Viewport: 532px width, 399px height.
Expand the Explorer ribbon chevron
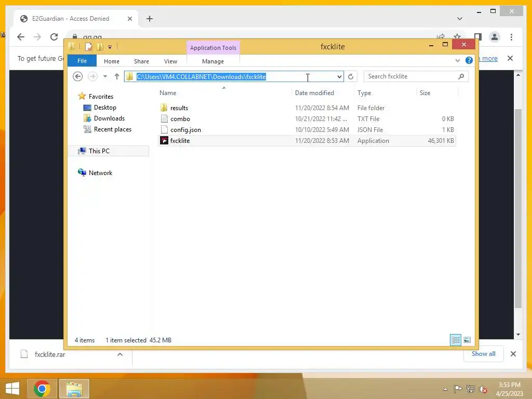click(457, 60)
